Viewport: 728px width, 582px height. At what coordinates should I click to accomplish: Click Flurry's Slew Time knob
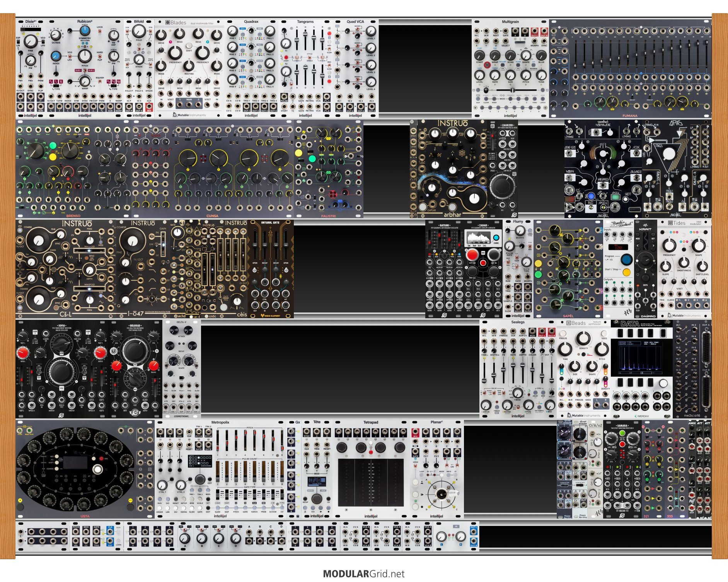(x=526, y=262)
